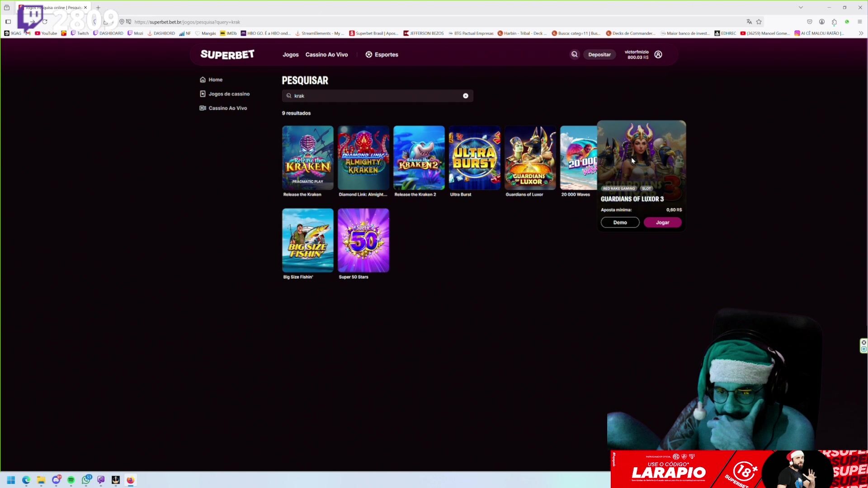Open Guardians of Luxor game thumbnail
The width and height of the screenshot is (868, 488).
[530, 158]
